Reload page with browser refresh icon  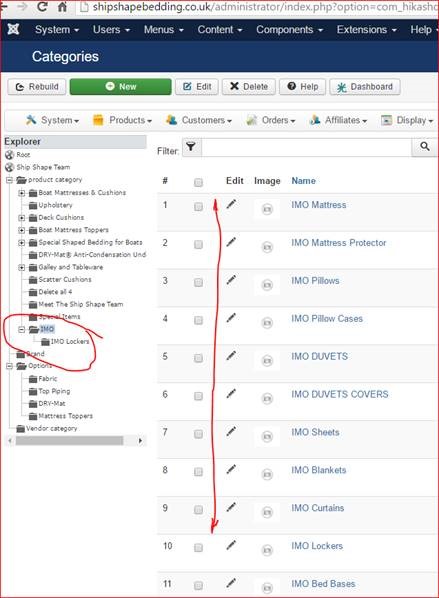pos(42,6)
